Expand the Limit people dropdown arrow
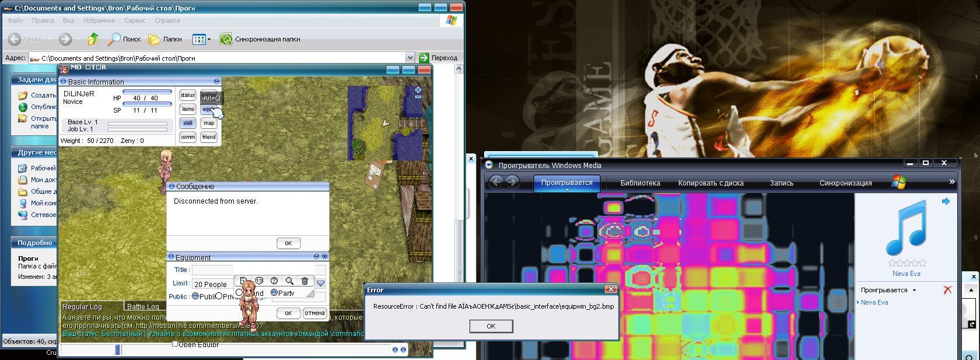Viewport: 980px width, 360px height. point(320,284)
